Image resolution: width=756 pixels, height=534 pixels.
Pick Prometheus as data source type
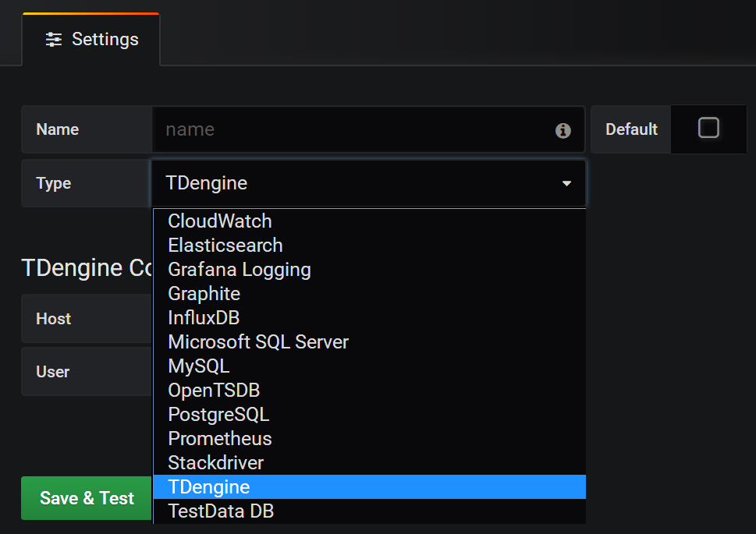click(x=220, y=439)
